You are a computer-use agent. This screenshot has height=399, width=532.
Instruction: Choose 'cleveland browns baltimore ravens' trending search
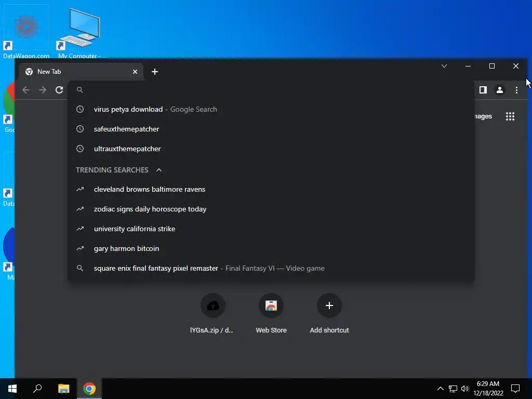[271, 189]
